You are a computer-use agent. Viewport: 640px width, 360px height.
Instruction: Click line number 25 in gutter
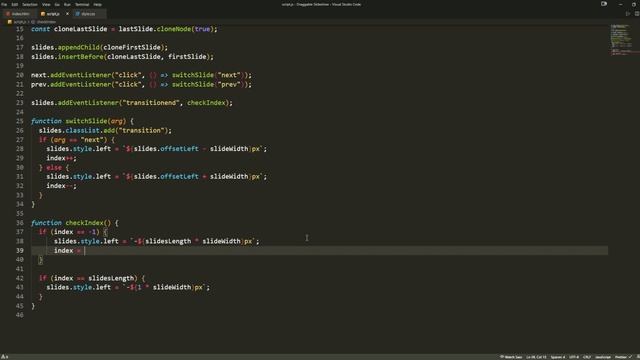[x=20, y=121]
